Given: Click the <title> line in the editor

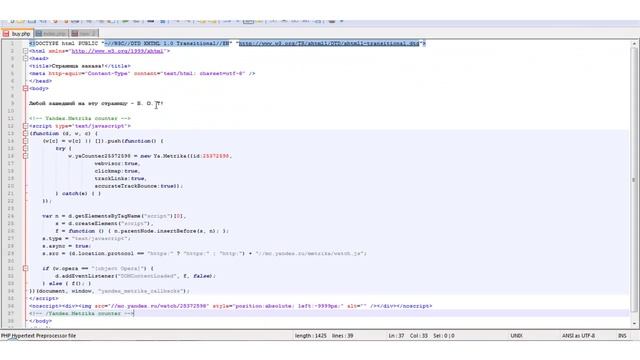Looking at the screenshot, I should [x=80, y=66].
